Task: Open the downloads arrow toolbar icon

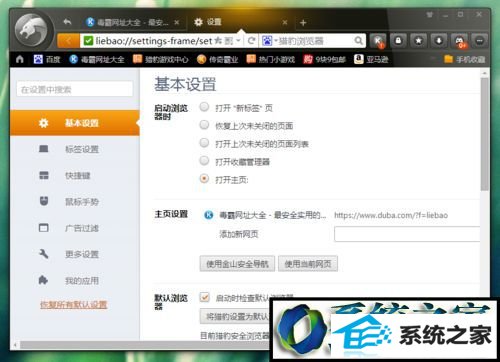Action: [x=439, y=41]
